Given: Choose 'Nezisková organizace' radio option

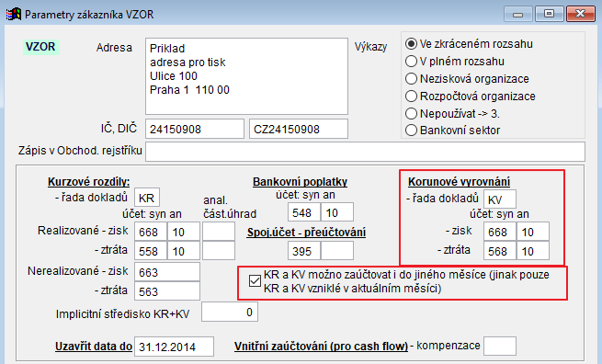Looking at the screenshot, I should (467, 79).
